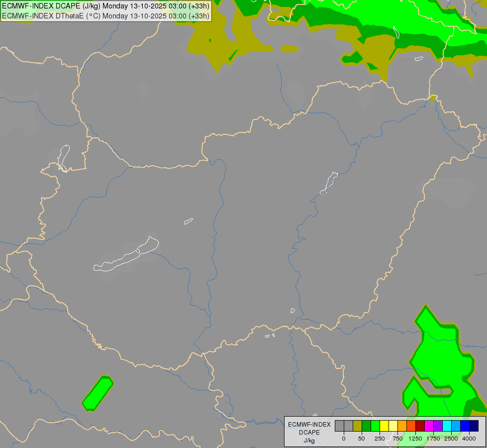Click the magenta legend swatch
The image size is (487, 448).
[x=429, y=426]
